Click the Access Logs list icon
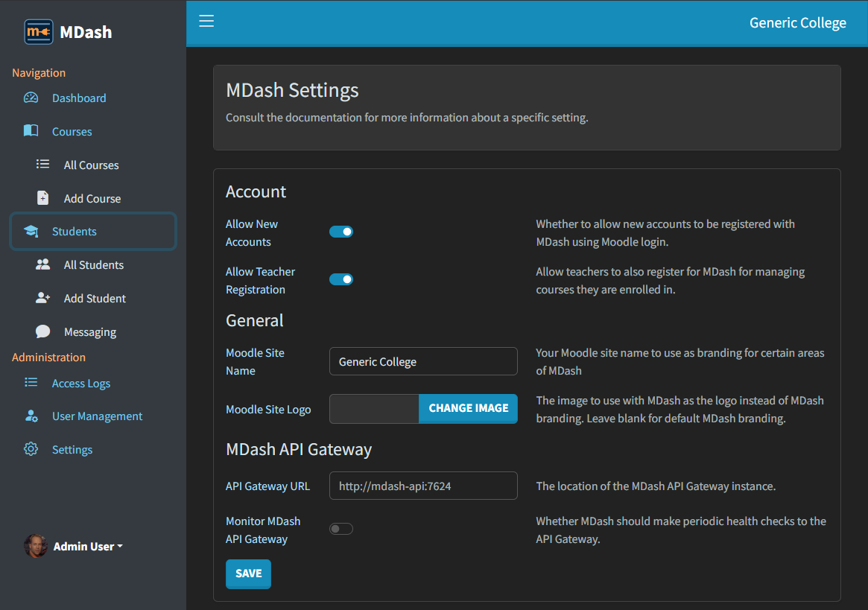Viewport: 868px width, 610px height. click(31, 383)
